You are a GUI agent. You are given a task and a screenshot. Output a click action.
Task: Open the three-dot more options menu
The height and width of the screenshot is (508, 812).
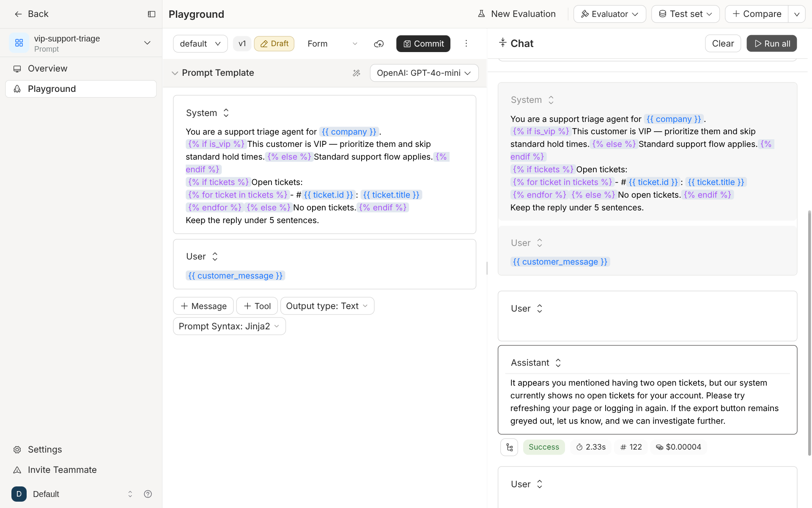(466, 43)
